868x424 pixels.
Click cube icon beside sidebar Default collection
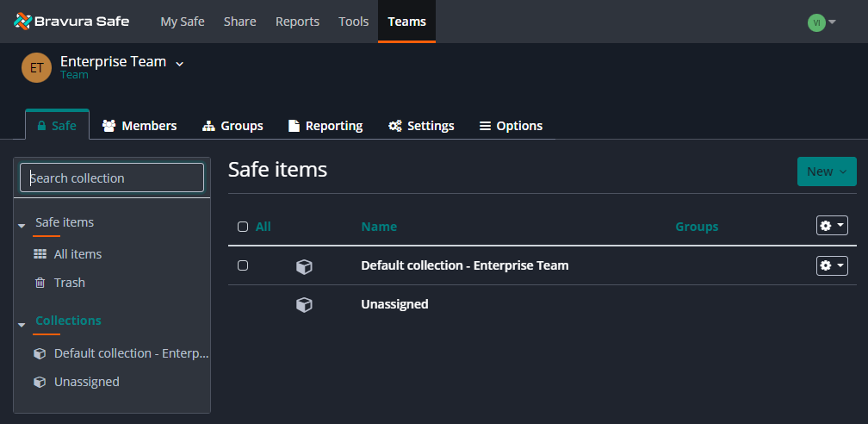point(40,353)
